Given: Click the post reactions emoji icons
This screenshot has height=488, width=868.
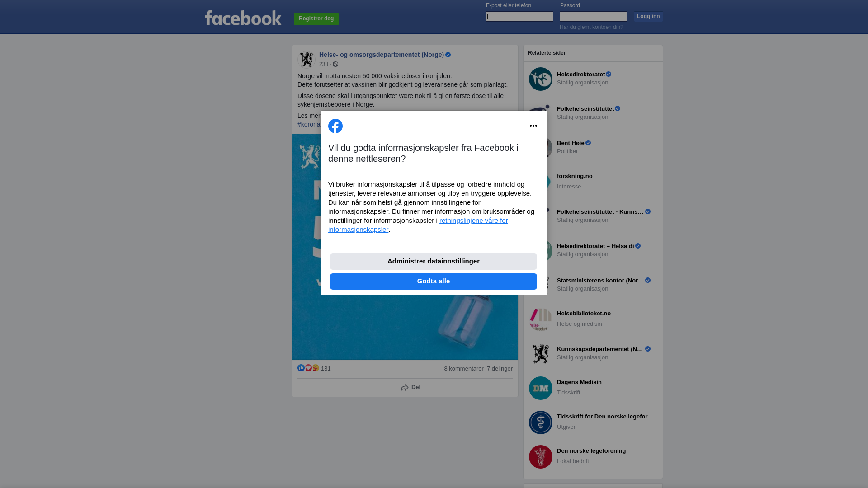Looking at the screenshot, I should click(308, 368).
